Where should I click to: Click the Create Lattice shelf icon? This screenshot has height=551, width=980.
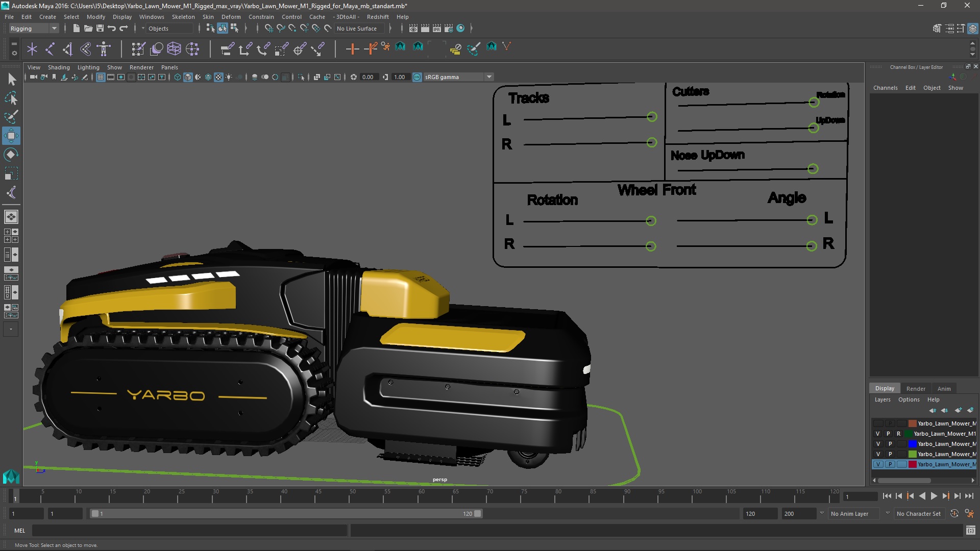(174, 49)
